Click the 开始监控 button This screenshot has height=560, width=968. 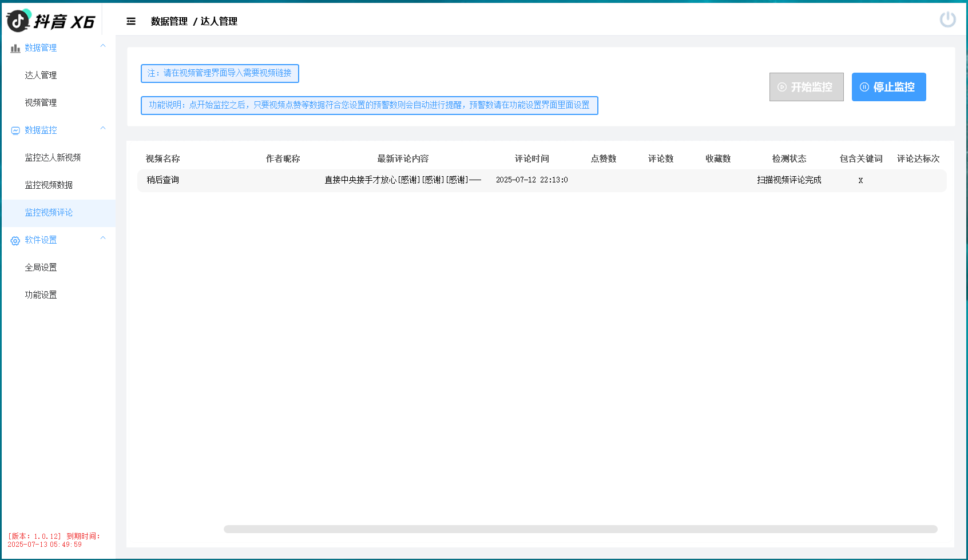point(806,87)
